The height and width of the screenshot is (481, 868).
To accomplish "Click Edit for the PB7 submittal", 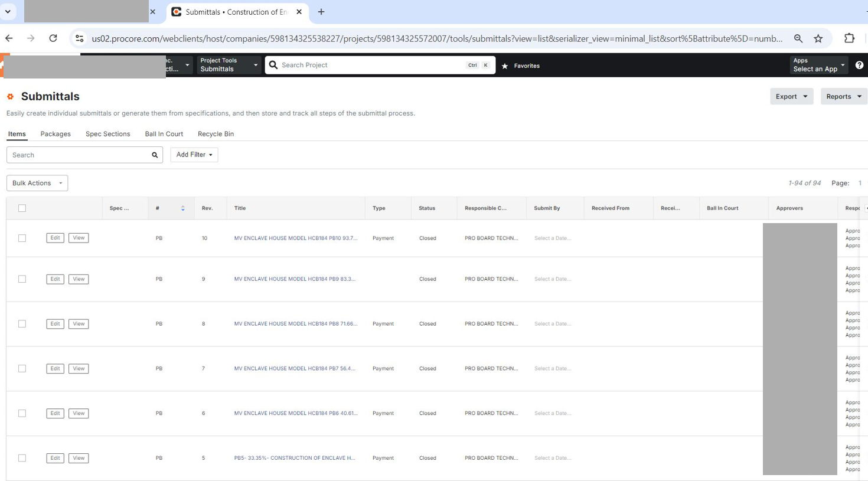I will (x=55, y=369).
